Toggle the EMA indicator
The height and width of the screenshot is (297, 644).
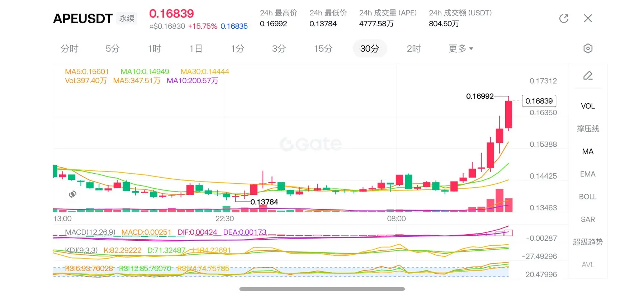pos(588,174)
